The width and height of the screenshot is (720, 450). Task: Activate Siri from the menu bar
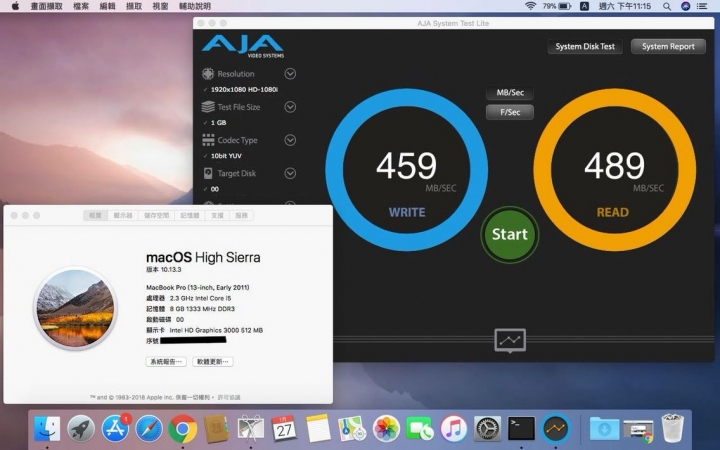coord(685,6)
